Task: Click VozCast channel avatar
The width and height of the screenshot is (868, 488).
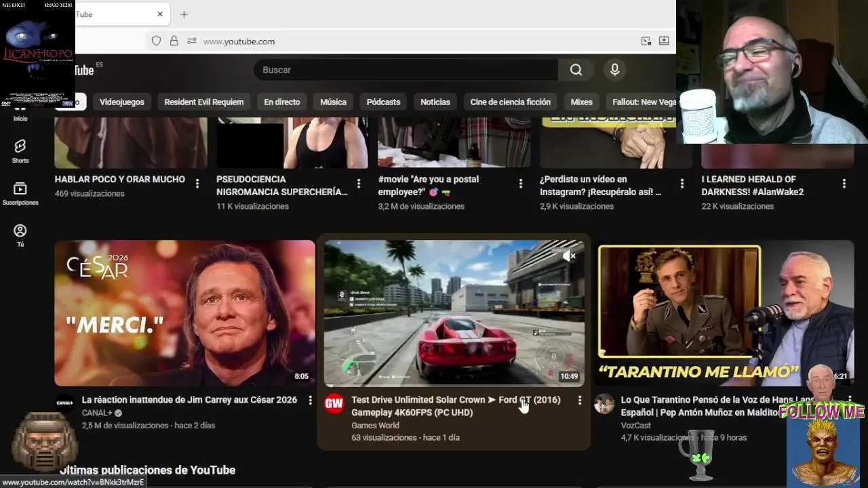Action: 604,403
